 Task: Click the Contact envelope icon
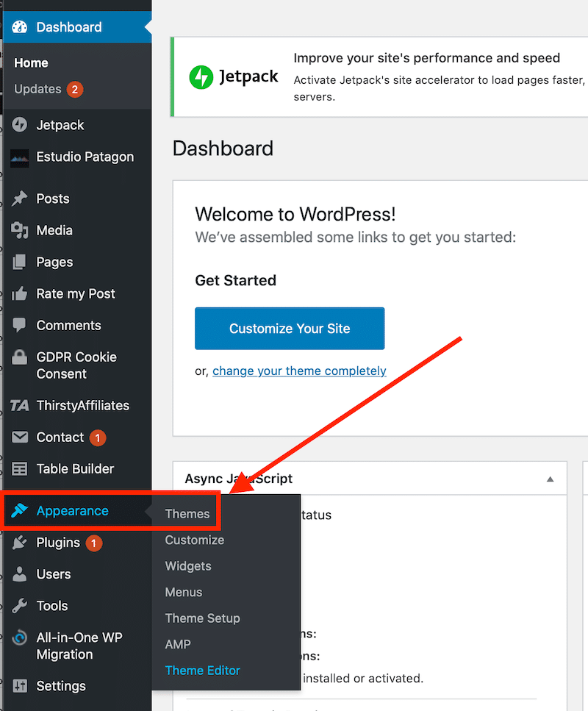point(20,437)
